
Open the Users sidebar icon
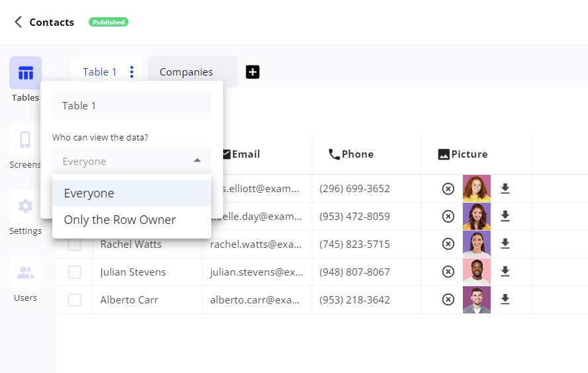tap(25, 273)
